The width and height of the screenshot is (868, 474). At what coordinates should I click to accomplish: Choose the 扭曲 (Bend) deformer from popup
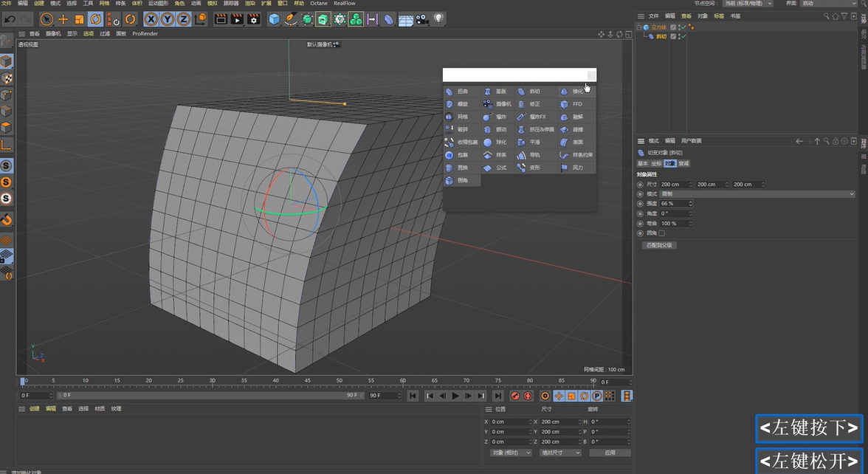(x=462, y=92)
